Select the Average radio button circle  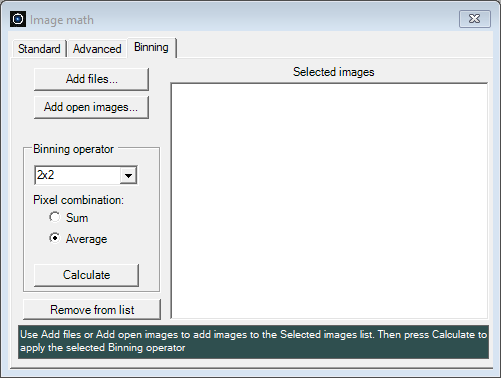[55, 238]
